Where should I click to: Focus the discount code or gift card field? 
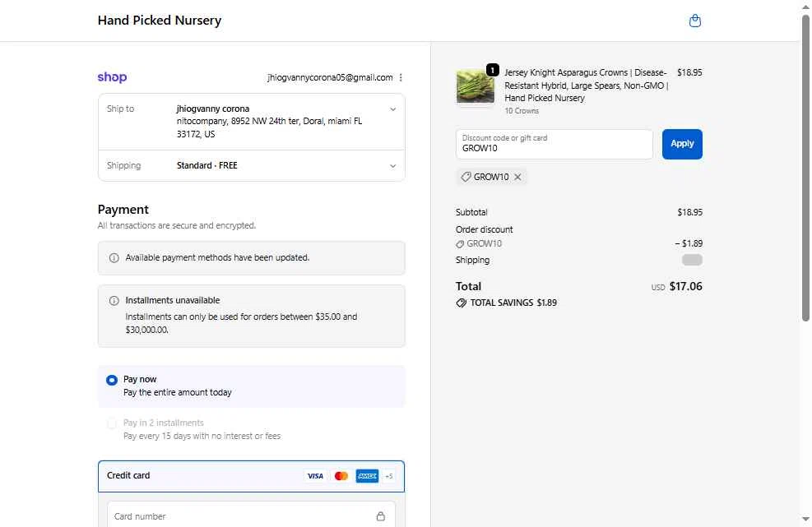click(x=554, y=144)
